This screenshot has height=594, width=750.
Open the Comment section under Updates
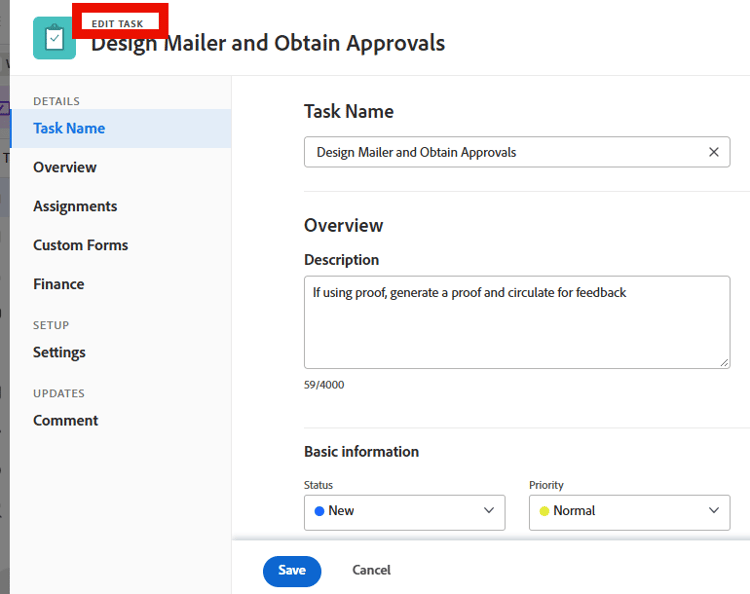click(x=66, y=420)
